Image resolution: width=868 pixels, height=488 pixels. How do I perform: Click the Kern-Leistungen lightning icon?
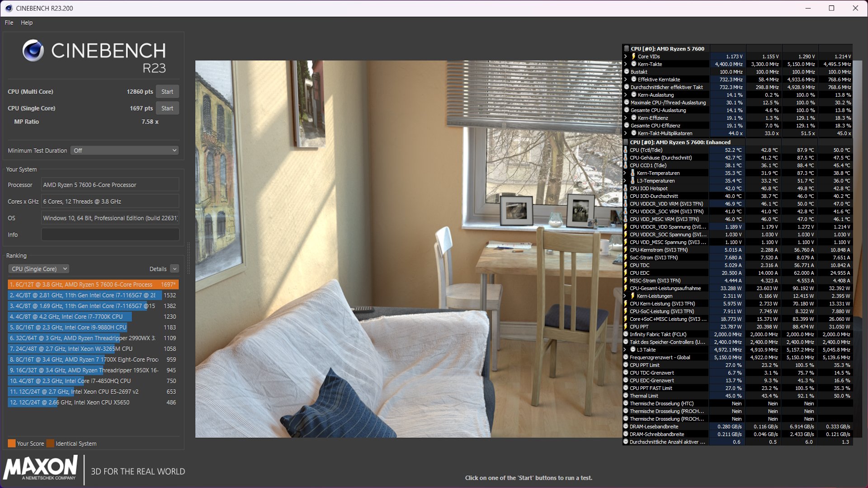coord(632,296)
